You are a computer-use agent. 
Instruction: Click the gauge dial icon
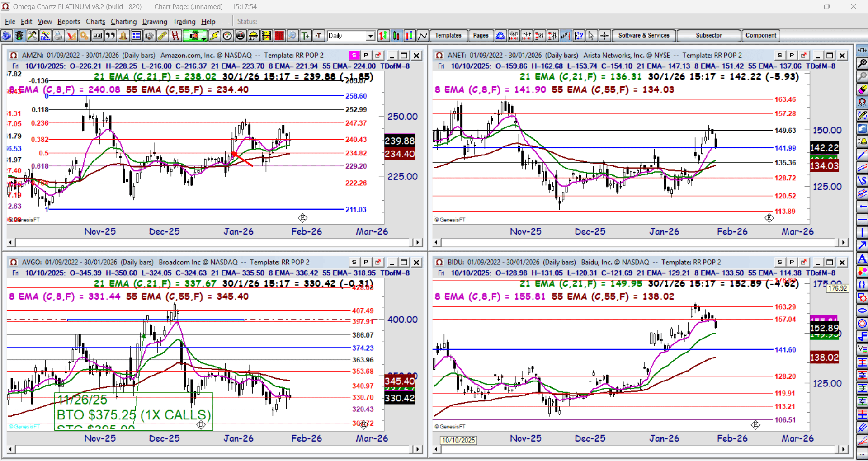227,36
